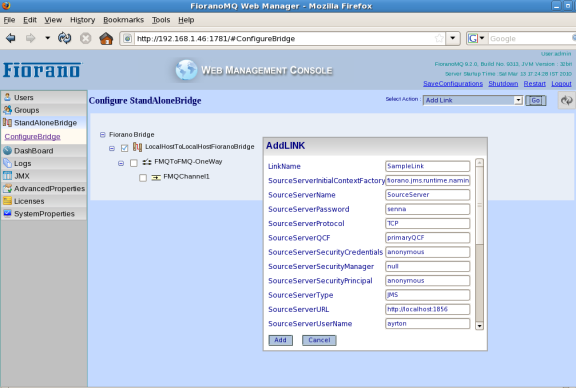Open the ConfigureBridge sidebar link
576x388 pixels.
(x=32, y=137)
